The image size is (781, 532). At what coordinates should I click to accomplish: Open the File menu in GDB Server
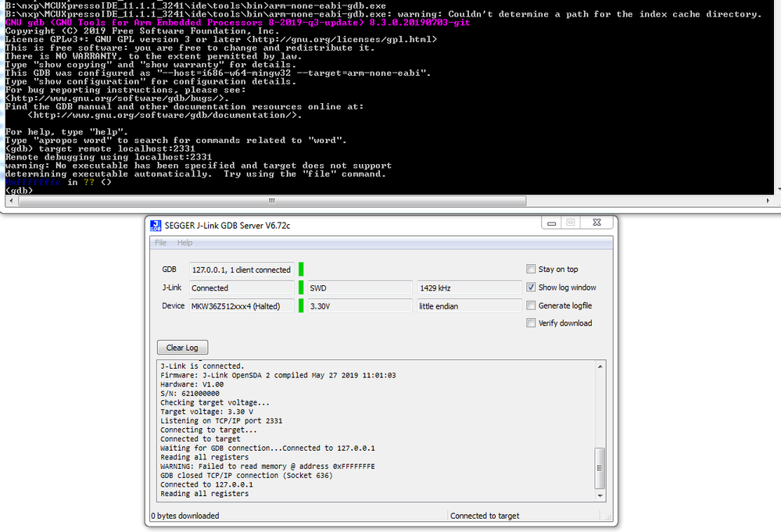160,243
